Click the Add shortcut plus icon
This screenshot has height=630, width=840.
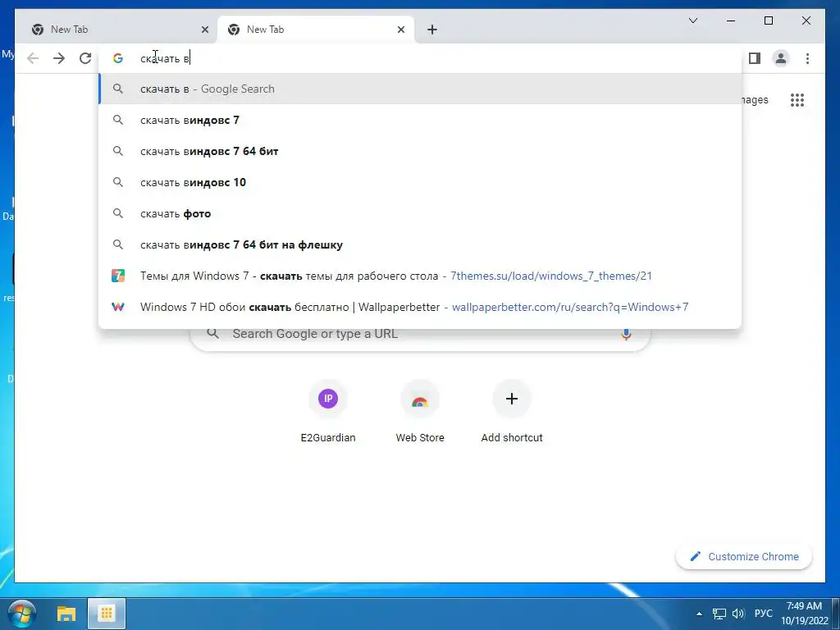(x=512, y=399)
